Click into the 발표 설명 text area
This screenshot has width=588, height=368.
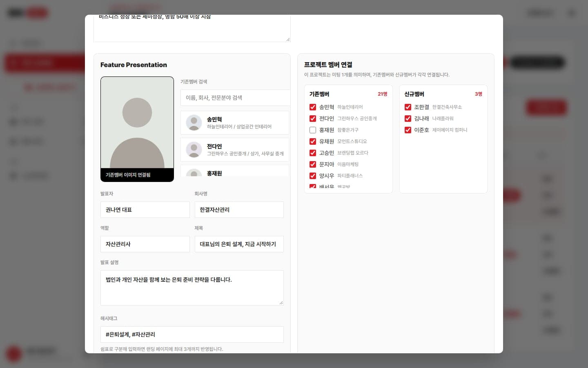click(x=192, y=288)
